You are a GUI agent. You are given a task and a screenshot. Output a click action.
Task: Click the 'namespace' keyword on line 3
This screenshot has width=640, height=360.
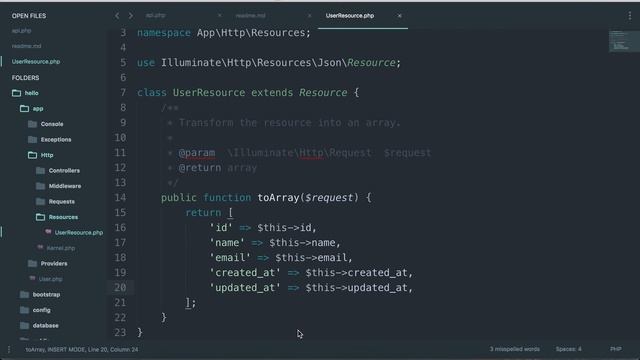[x=164, y=33]
